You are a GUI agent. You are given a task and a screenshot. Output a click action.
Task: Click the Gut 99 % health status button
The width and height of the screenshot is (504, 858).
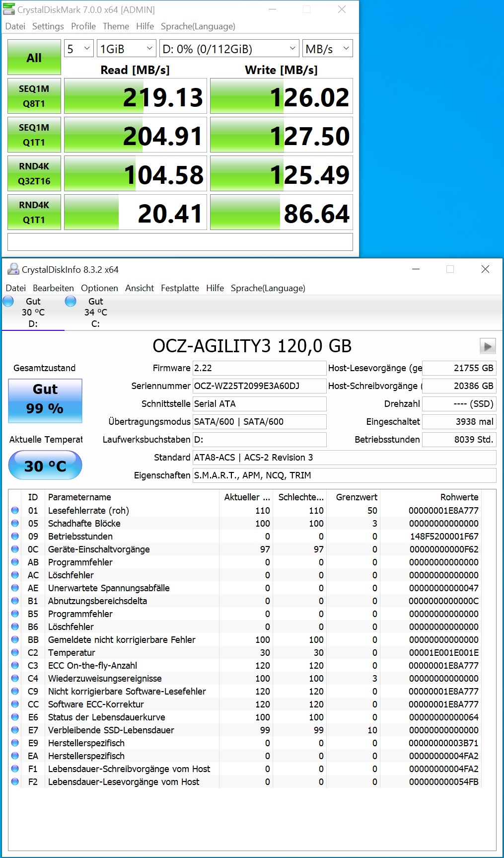[45, 401]
